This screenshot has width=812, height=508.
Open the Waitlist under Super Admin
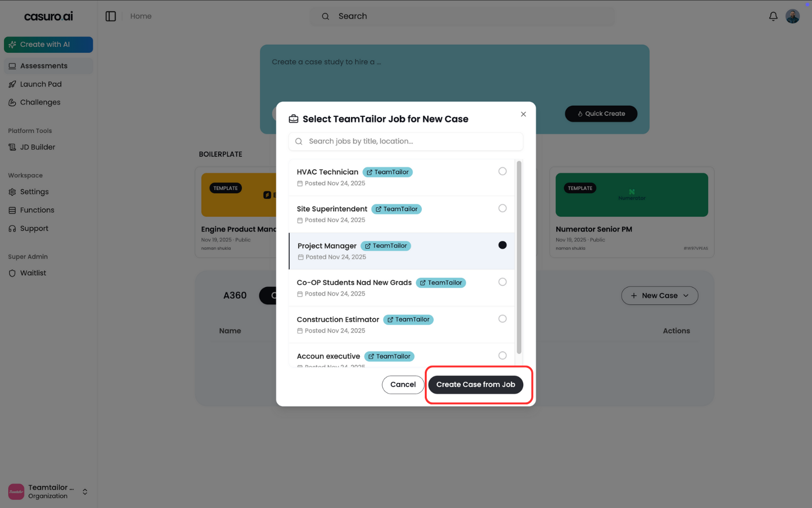coord(32,273)
